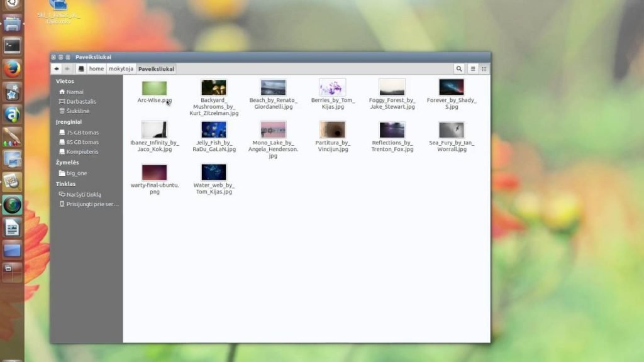Viewport: 644px width, 362px height.
Task: Click the back navigation arrow
Action: (56, 69)
